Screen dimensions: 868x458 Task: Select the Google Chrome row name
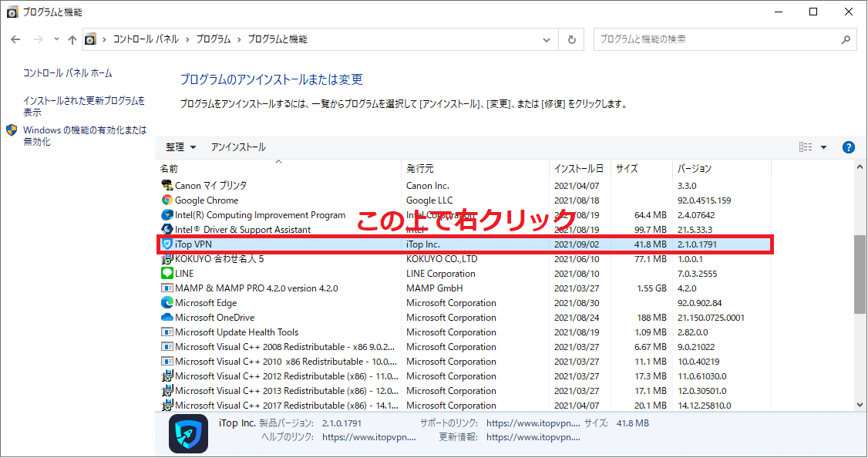(207, 200)
